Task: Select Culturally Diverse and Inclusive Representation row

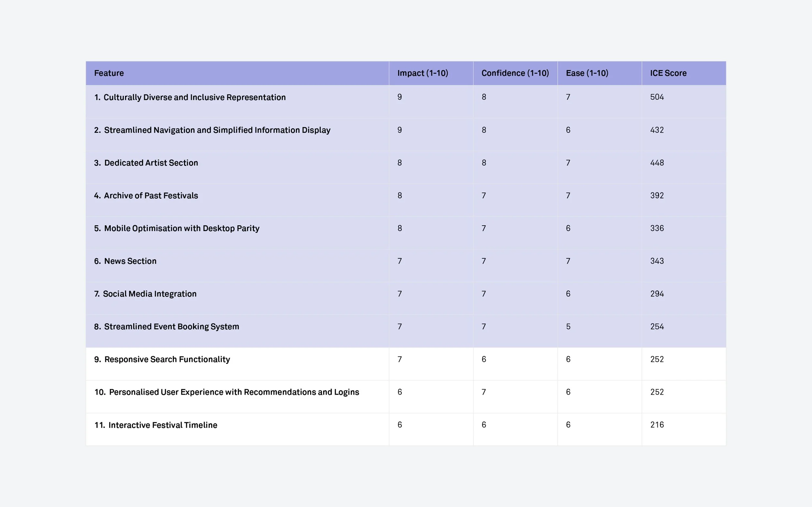Action: [194, 97]
